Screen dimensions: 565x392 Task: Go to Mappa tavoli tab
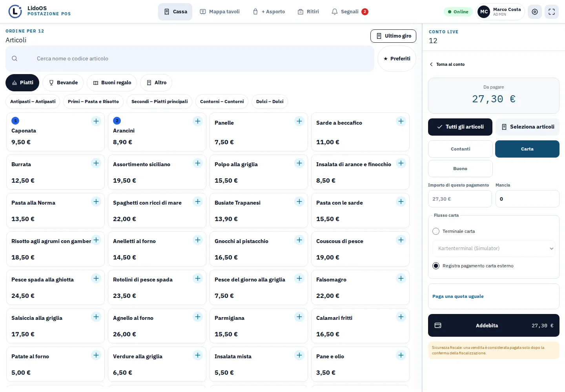[x=220, y=12]
